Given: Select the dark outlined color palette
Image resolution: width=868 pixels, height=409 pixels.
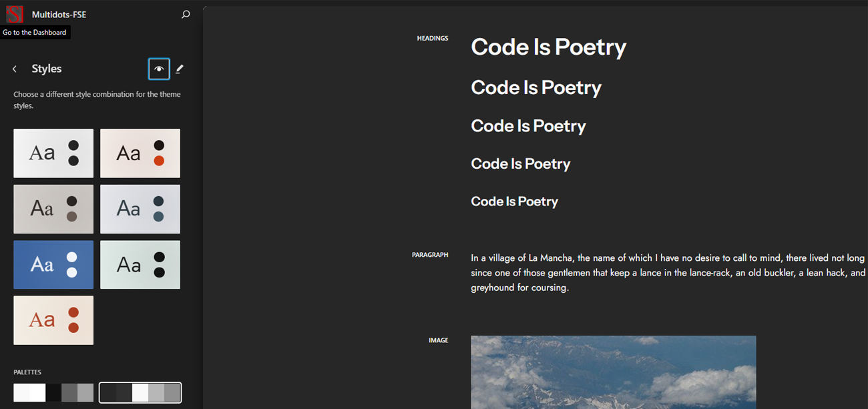Looking at the screenshot, I should pos(140,392).
